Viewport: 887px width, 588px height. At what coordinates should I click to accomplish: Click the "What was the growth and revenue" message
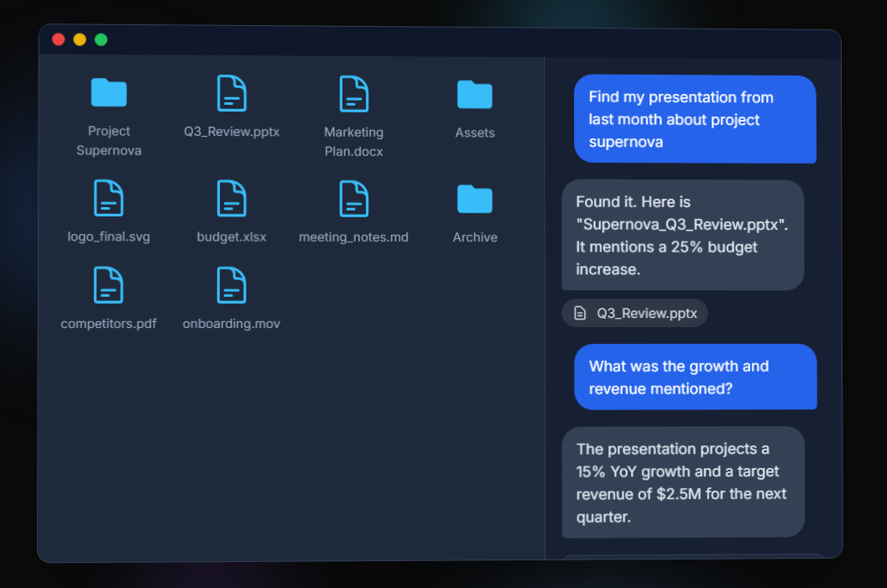coord(695,377)
